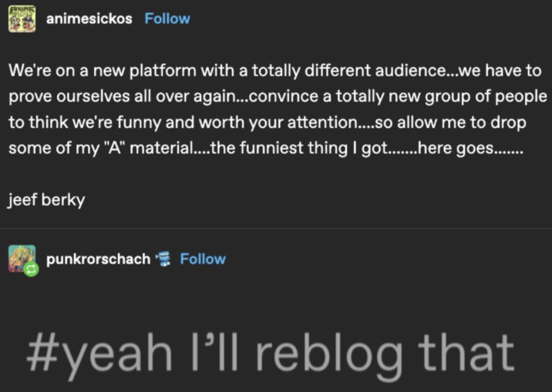552x392 pixels.
Task: Follow the punkrorschach blog
Action: (203, 259)
